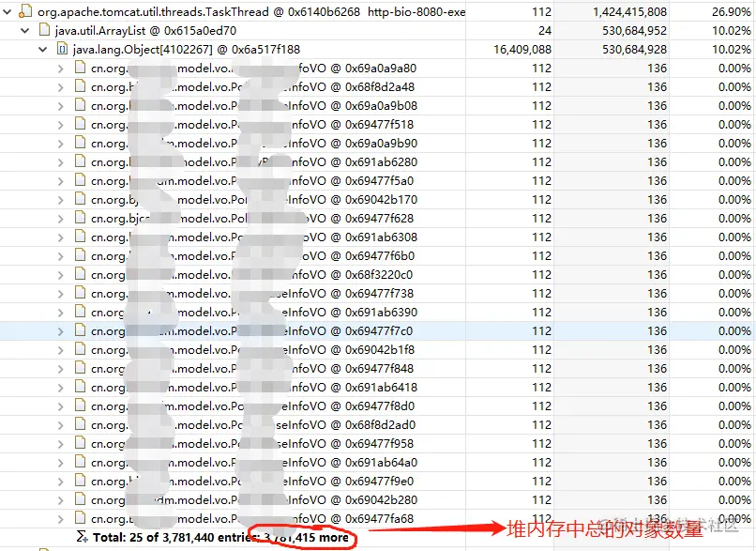Click the object icon of row 0x69a0a9a80
The height and width of the screenshot is (551, 756).
click(80, 68)
